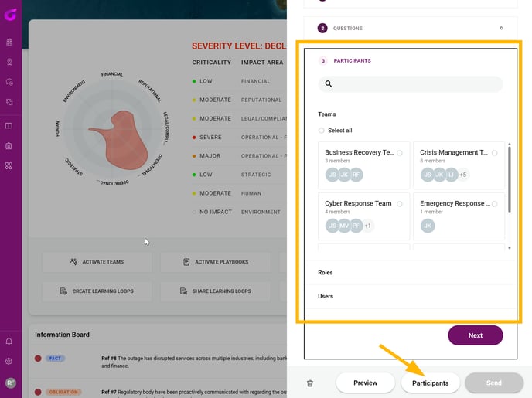Click JK avatar in Emergency Response team
This screenshot has height=398, width=532.
coord(428,226)
